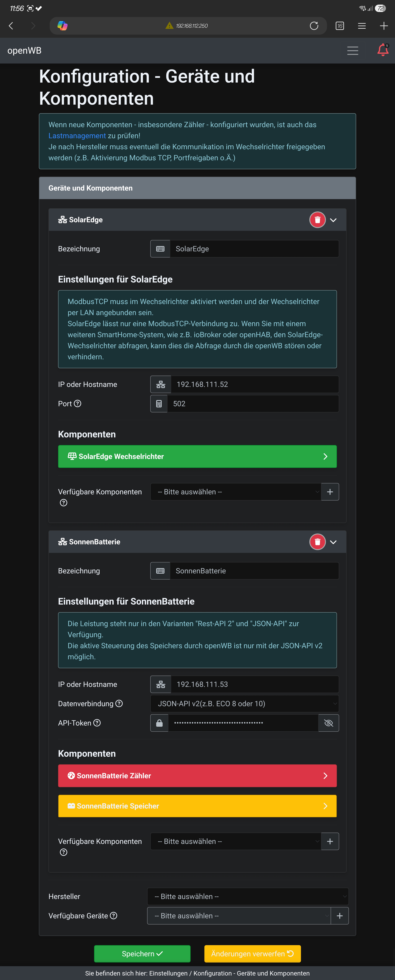Reload the page in browser
The width and height of the screenshot is (395, 980).
[x=314, y=26]
